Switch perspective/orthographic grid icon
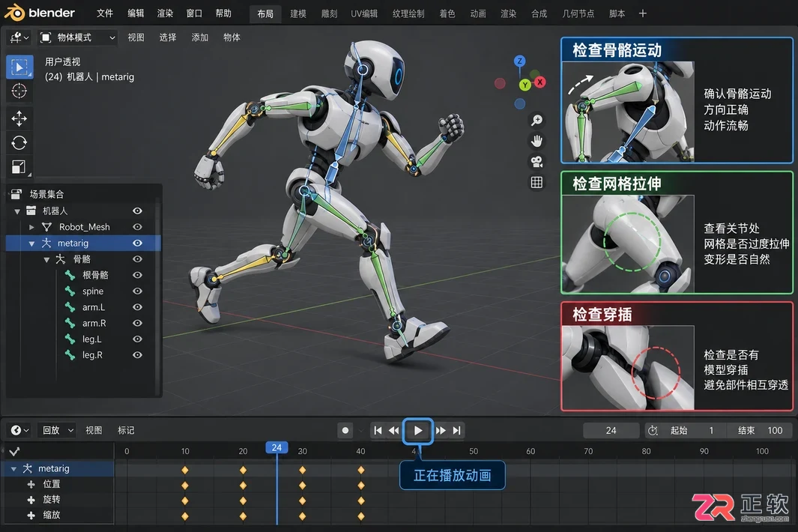The width and height of the screenshot is (798, 532). pos(536,182)
